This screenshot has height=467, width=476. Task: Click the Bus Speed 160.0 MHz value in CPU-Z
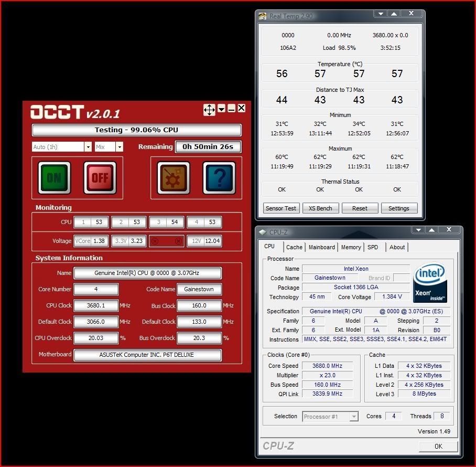click(328, 385)
